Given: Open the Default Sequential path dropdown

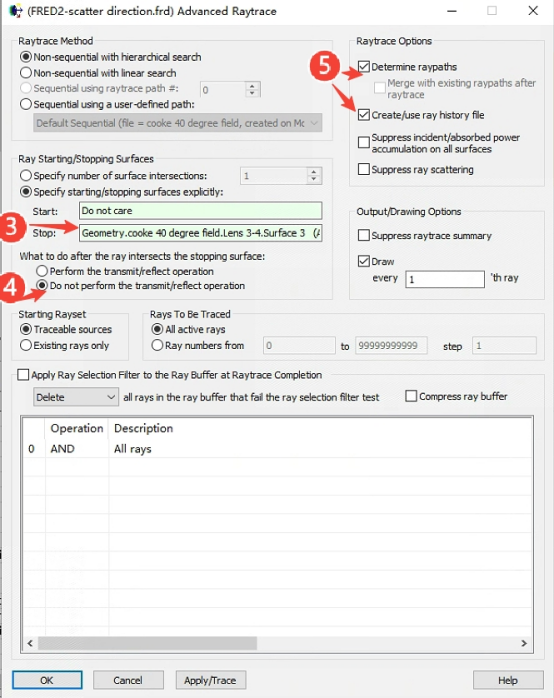Looking at the screenshot, I should click(x=178, y=123).
